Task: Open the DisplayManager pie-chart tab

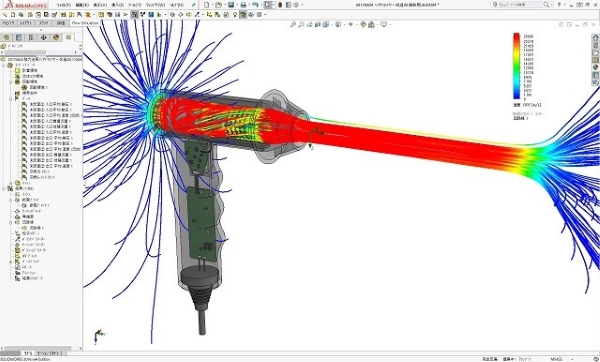Action: pos(56,38)
